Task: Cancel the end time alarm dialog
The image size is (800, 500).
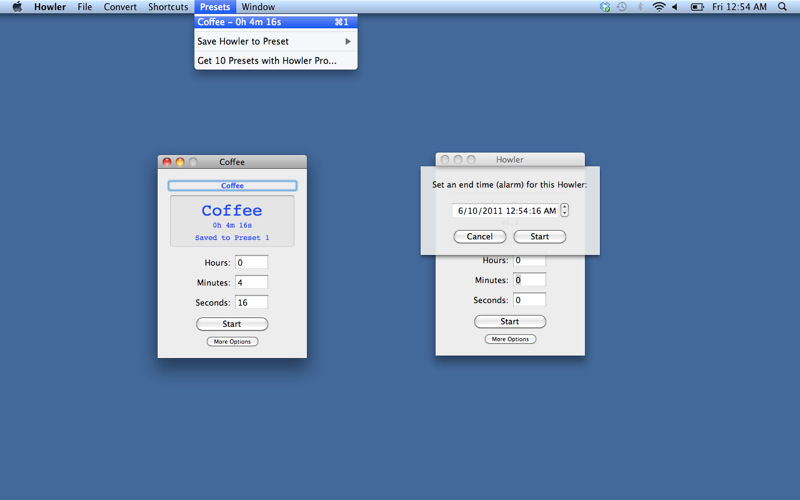Action: (480, 237)
